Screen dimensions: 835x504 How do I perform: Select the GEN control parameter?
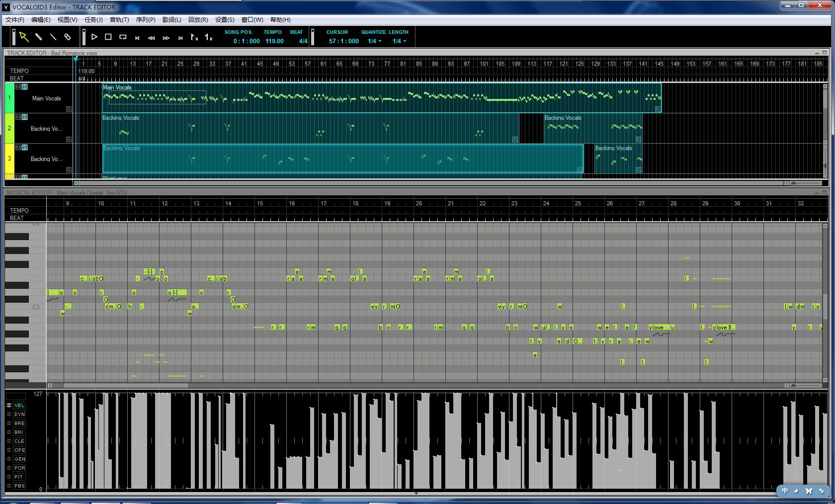pos(19,459)
